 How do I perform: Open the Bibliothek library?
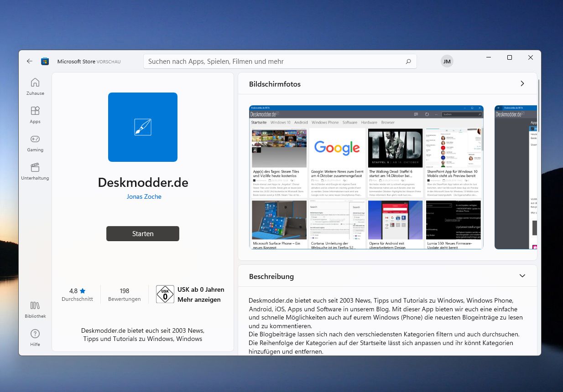pos(35,309)
